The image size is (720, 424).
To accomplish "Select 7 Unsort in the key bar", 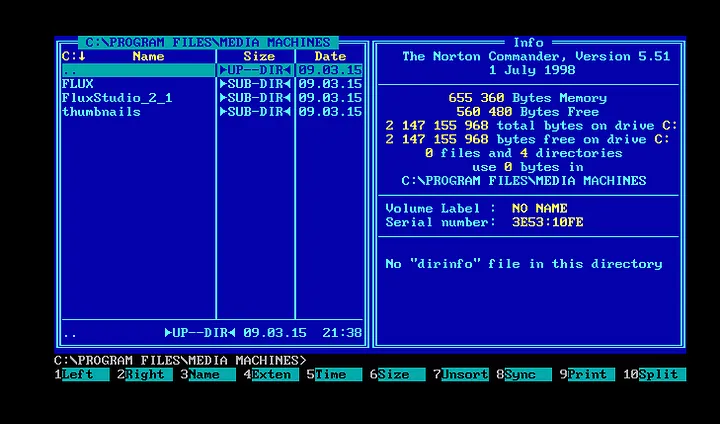I will [461, 374].
